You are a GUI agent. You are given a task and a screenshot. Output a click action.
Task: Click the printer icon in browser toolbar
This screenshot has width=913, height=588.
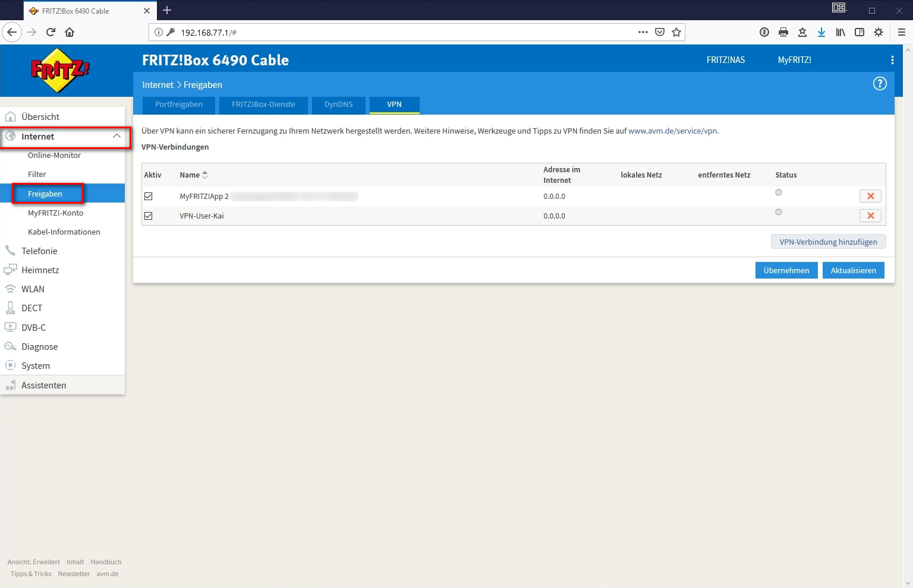click(783, 32)
